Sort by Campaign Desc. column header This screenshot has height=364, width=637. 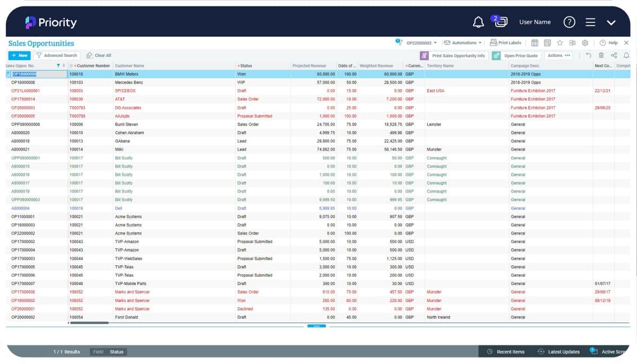tap(525, 66)
